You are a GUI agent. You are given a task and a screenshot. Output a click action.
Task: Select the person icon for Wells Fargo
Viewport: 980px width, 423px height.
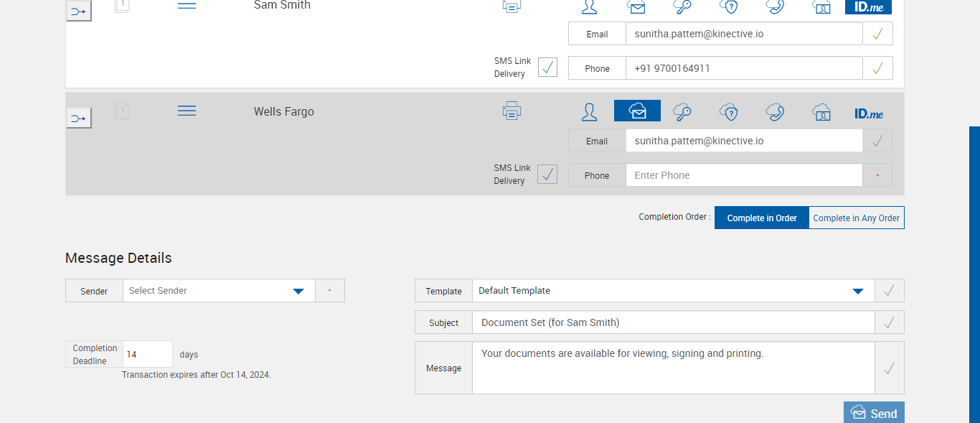[589, 112]
